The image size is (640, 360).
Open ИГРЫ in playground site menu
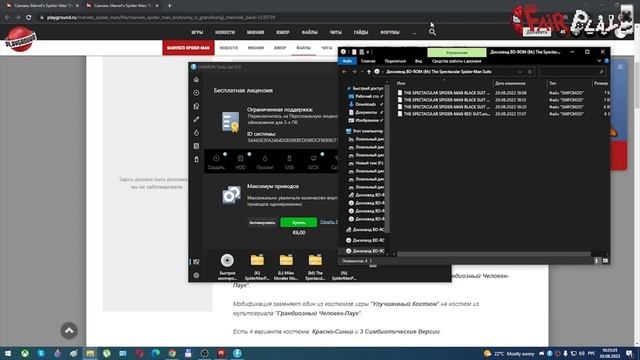[x=197, y=32]
